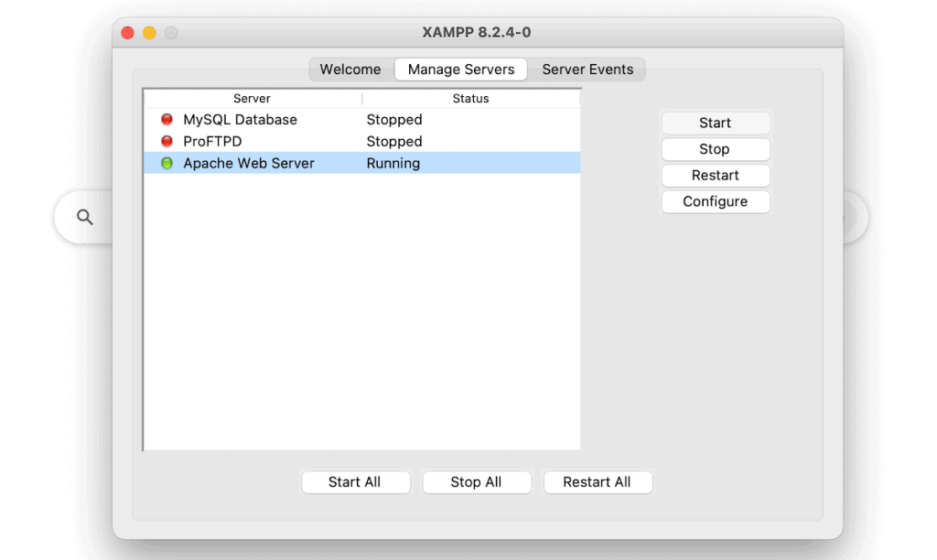Click Stop All button
This screenshot has height=560, width=937.
[476, 482]
